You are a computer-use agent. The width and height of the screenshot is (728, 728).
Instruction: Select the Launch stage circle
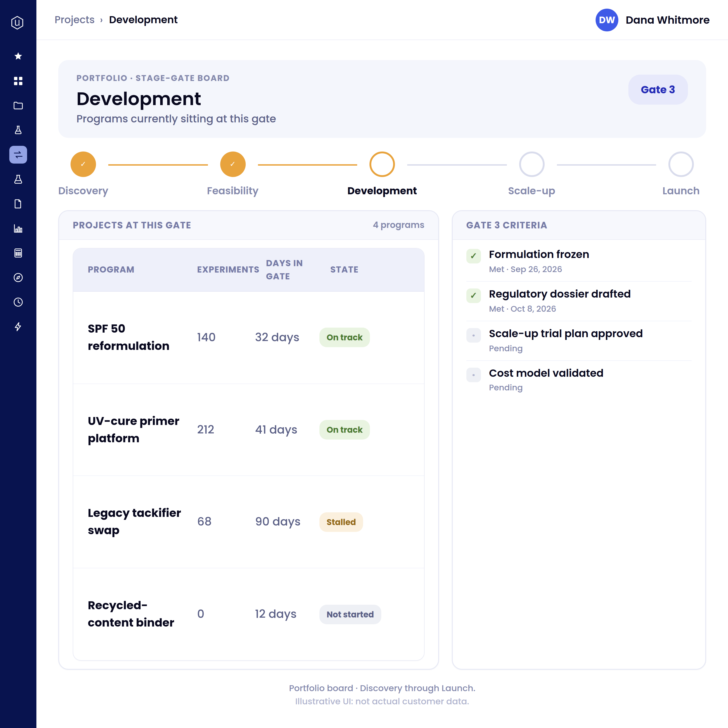[681, 164]
